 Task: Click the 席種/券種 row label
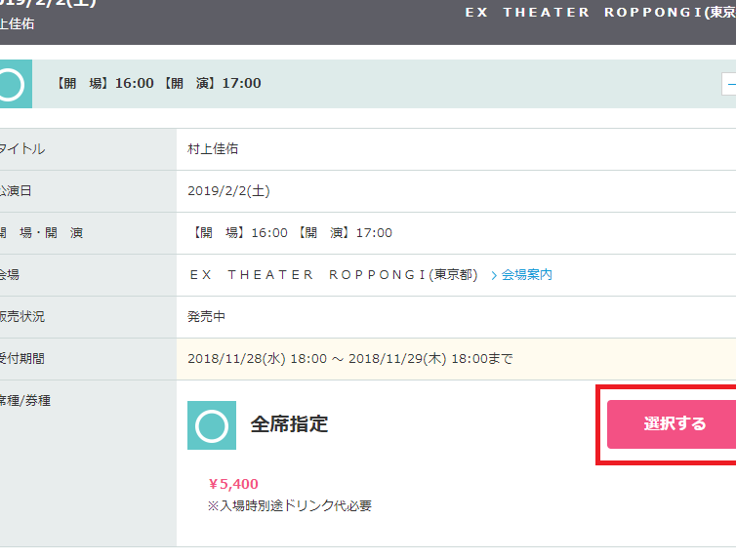coord(24,401)
